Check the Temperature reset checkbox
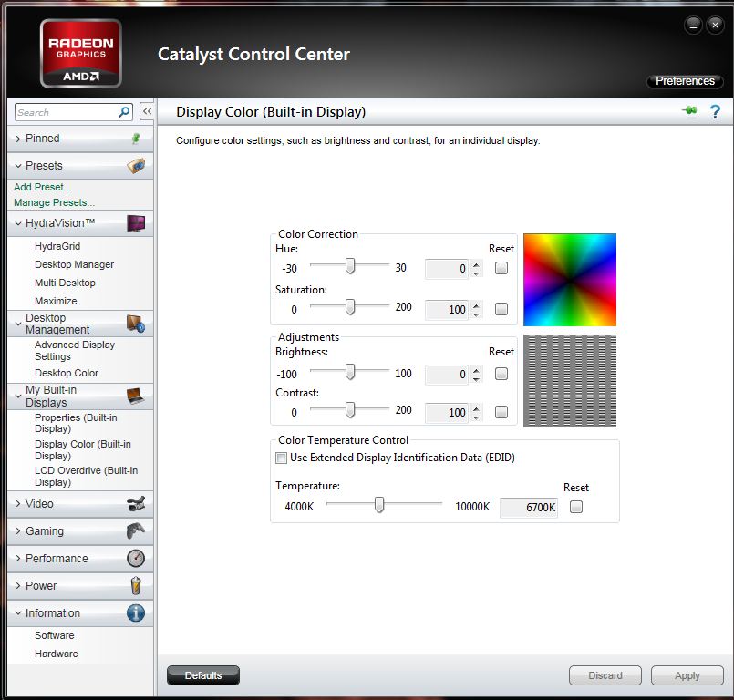The width and height of the screenshot is (734, 700). (576, 507)
